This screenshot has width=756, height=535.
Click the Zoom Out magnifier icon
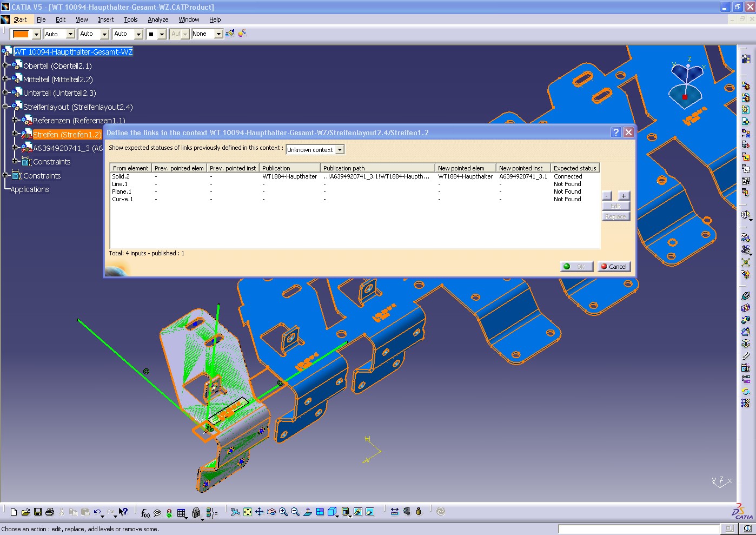click(x=295, y=512)
